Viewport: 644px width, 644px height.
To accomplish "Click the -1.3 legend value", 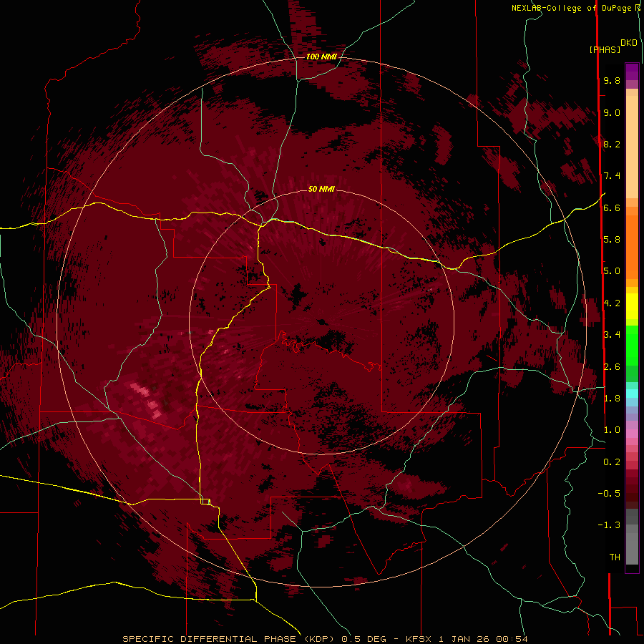I will (609, 525).
